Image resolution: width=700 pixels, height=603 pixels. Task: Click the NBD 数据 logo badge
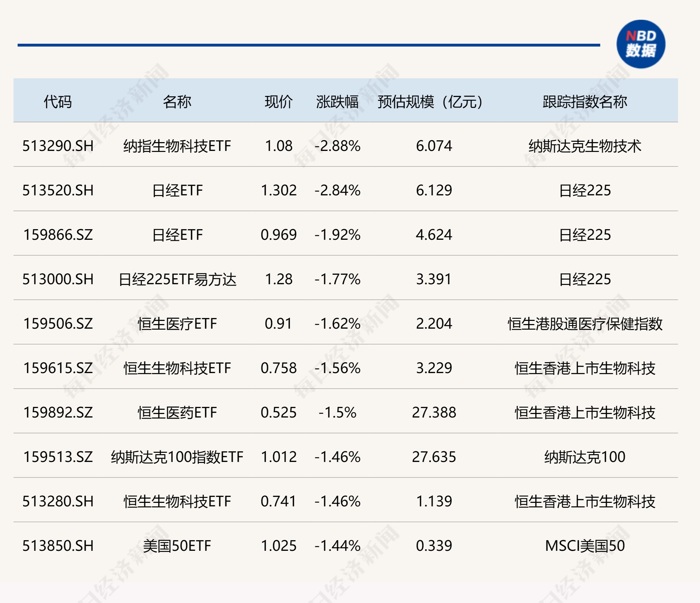tap(641, 44)
